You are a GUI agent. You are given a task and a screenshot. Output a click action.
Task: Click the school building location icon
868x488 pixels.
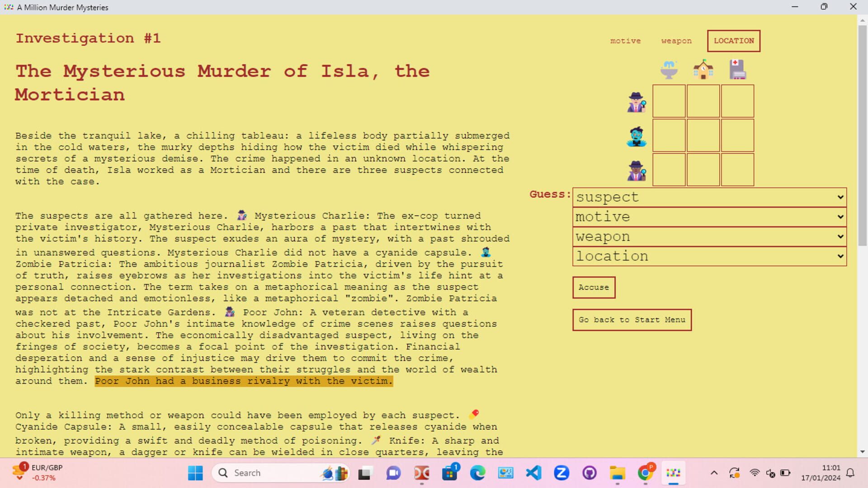(703, 69)
